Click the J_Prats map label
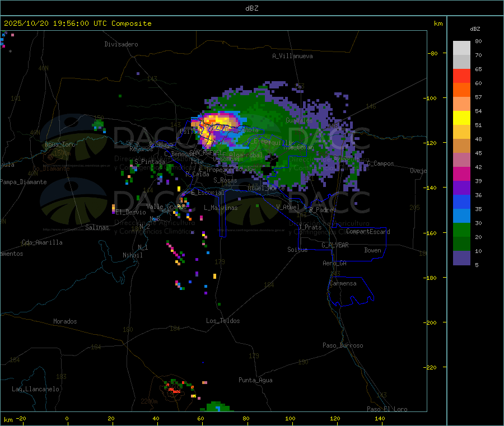This screenshot has width=504, height=426. click(310, 227)
